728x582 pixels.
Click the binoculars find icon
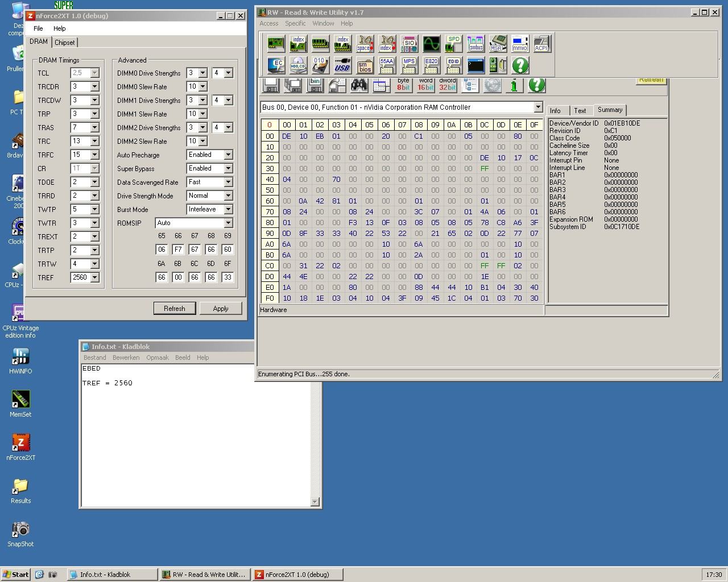359,85
